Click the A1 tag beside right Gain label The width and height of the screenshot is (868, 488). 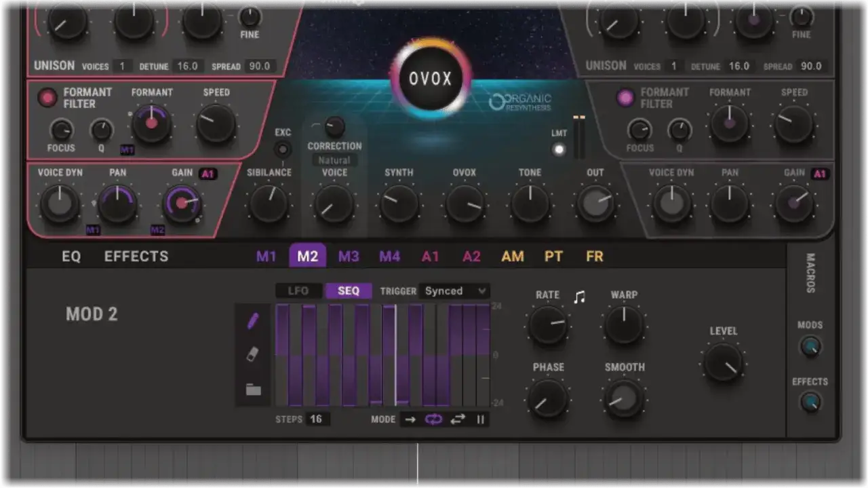pos(820,174)
